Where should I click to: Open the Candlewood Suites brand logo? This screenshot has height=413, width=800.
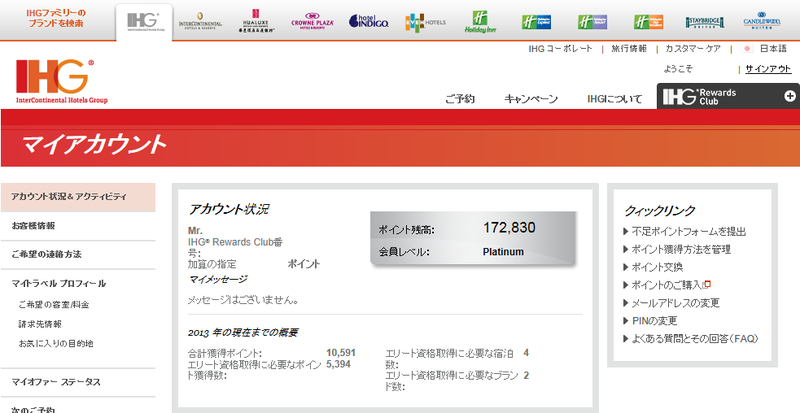(762, 21)
